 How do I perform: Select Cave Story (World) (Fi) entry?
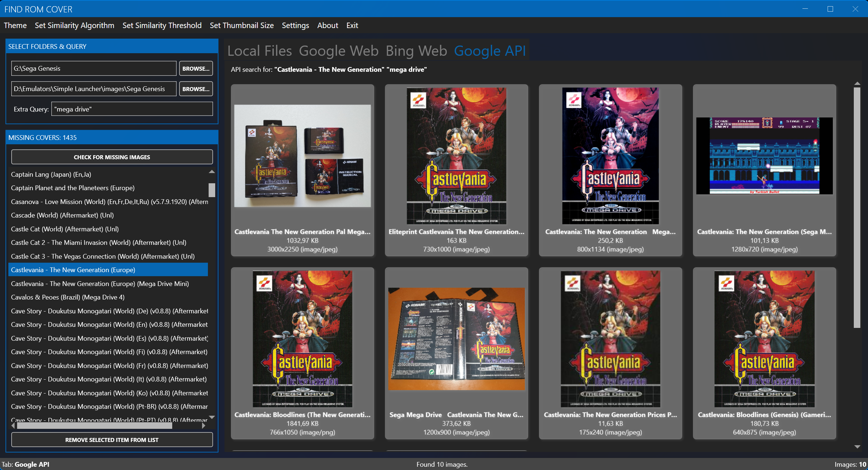[108, 352]
